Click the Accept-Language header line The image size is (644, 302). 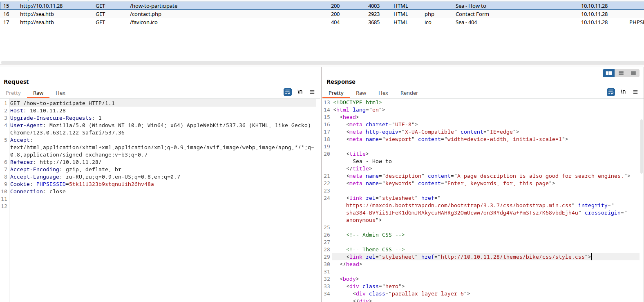(x=95, y=177)
